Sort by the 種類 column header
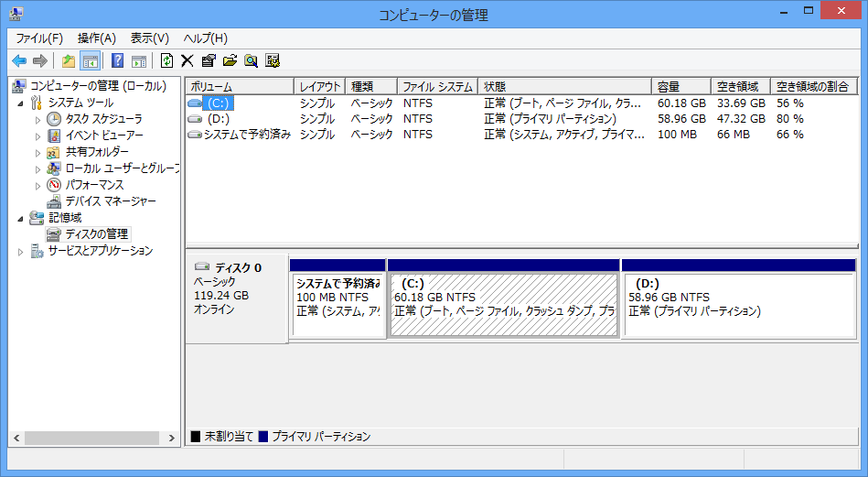This screenshot has height=477, width=868. pos(371,86)
